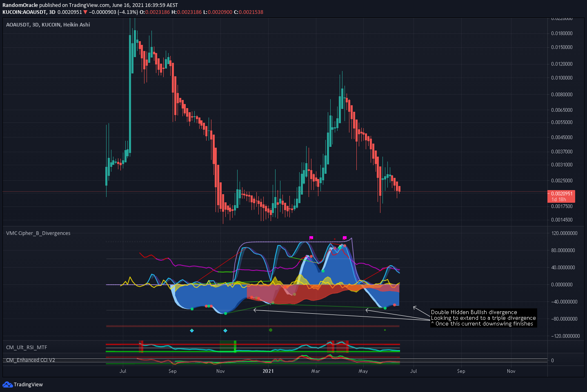
Task: Click the TradingView cloud logo icon
Action: pos(7,384)
